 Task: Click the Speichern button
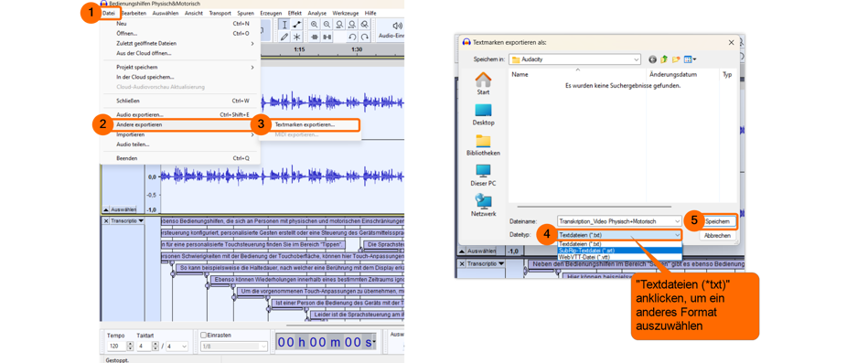click(x=719, y=221)
